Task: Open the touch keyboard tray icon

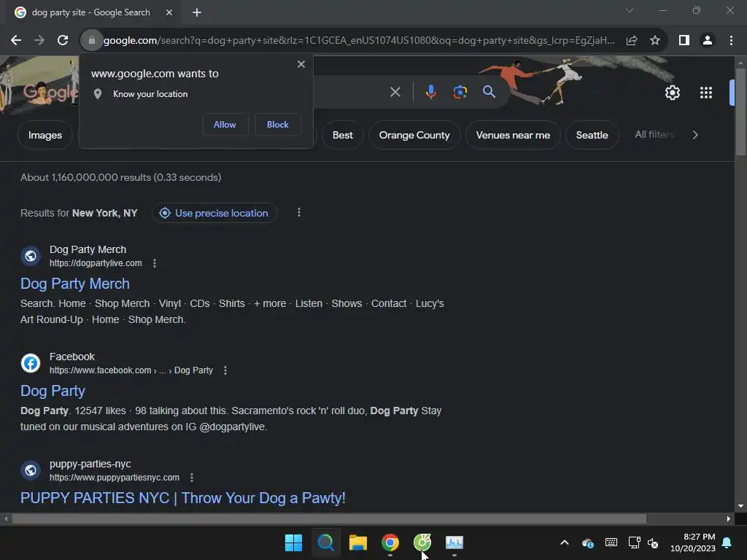Action: tap(611, 542)
